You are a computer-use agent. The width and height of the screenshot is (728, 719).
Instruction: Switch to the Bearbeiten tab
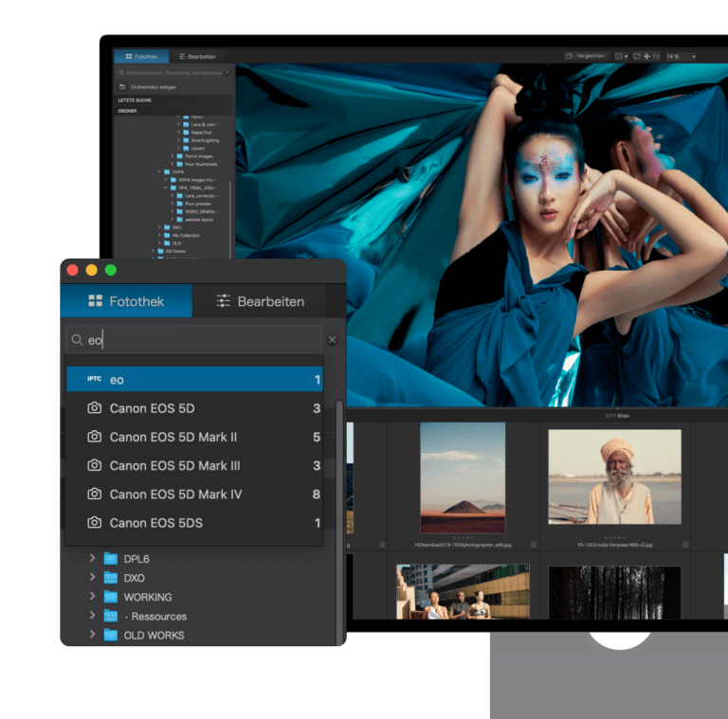point(259,301)
